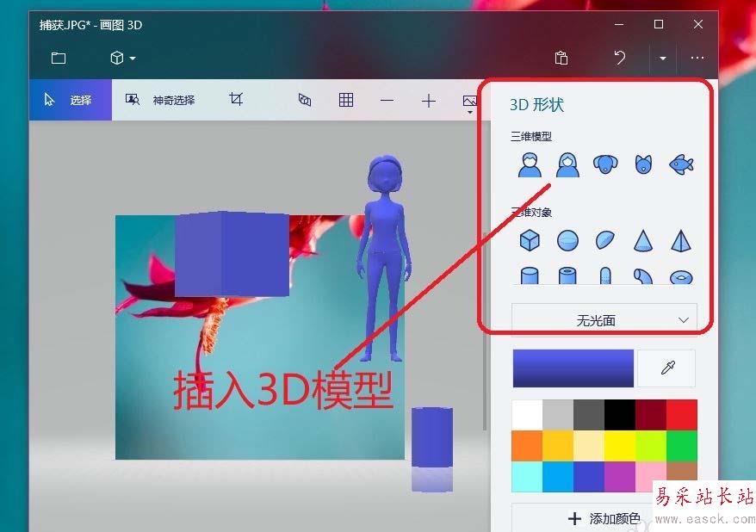Screen dimensions: 756x532
Task: Choose the light gray color swatch
Action: click(x=558, y=414)
